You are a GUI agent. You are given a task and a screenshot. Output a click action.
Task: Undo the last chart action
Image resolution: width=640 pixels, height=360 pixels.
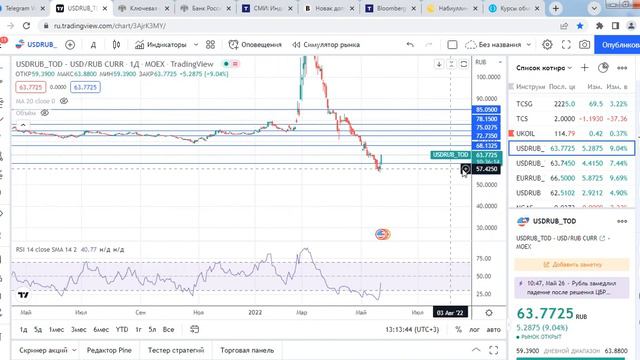pos(410,44)
